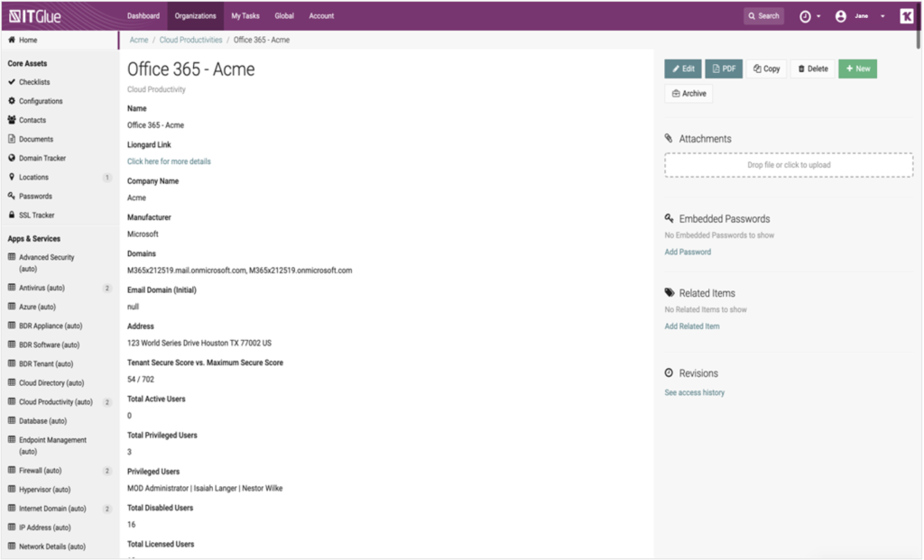Create a new record with New button

coord(857,69)
